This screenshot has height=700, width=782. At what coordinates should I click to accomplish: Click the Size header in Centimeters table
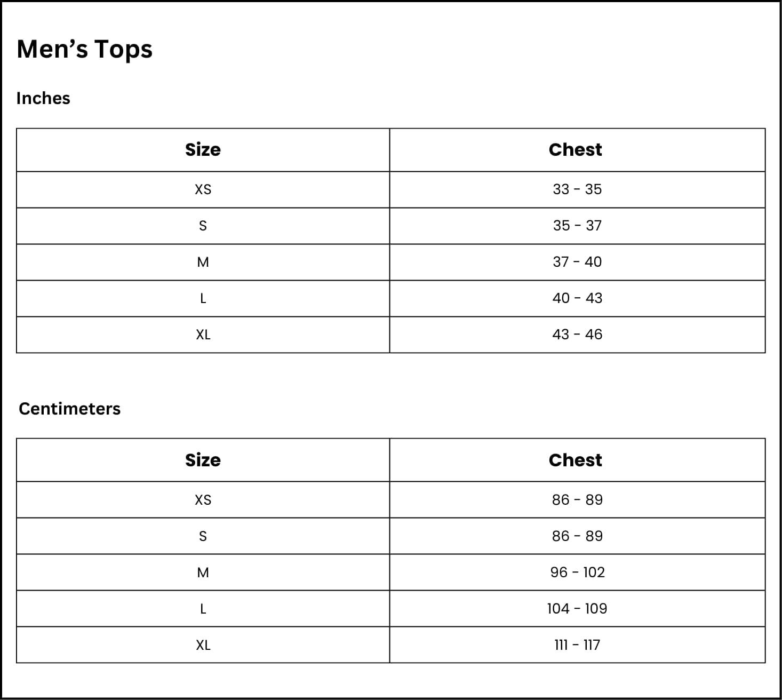pyautogui.click(x=203, y=460)
